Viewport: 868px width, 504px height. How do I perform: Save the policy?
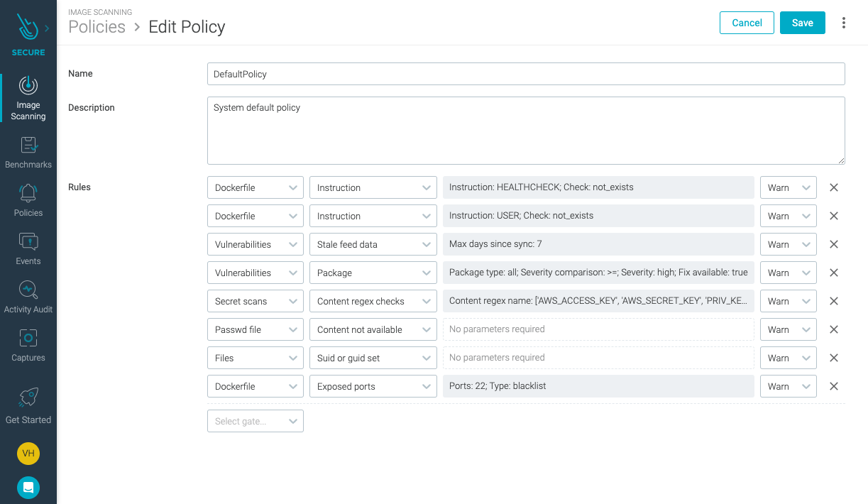(803, 23)
